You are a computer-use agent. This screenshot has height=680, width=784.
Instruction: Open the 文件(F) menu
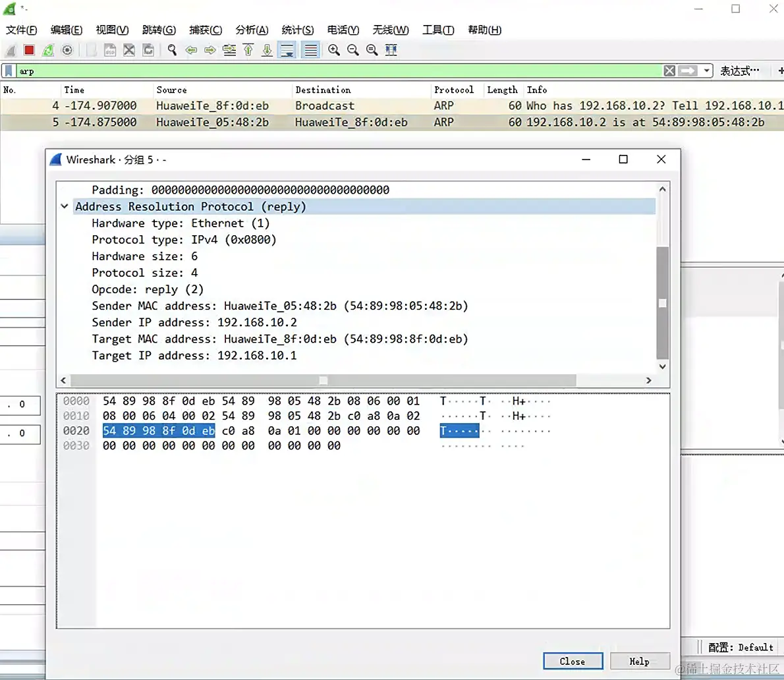click(22, 30)
